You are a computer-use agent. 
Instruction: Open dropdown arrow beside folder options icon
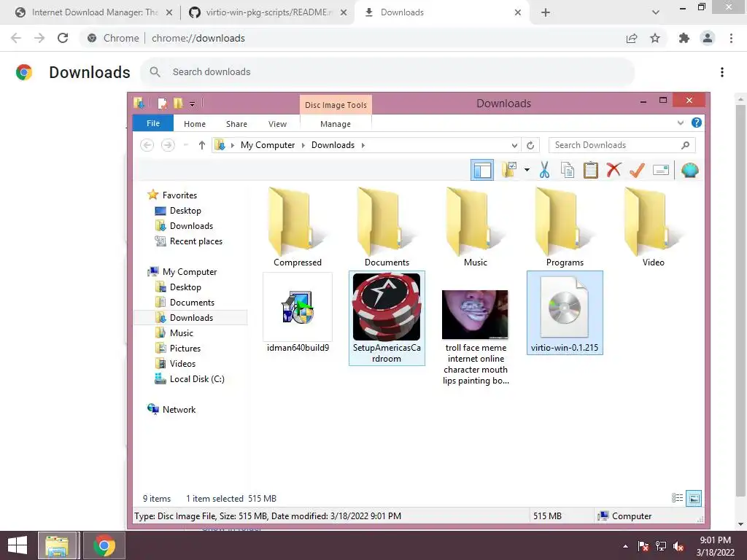(x=527, y=169)
